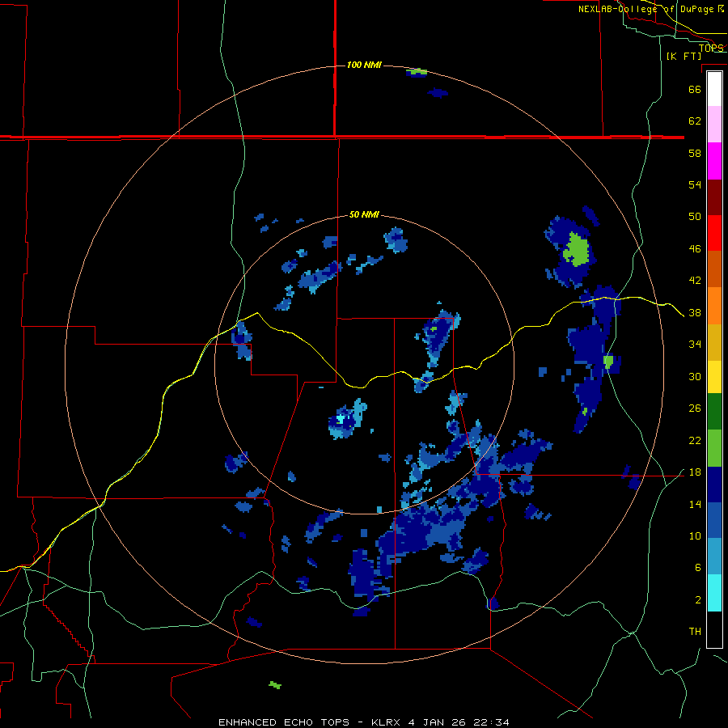Click the light green 26 kft legend swatch
The height and width of the screenshot is (728, 728).
(714, 448)
